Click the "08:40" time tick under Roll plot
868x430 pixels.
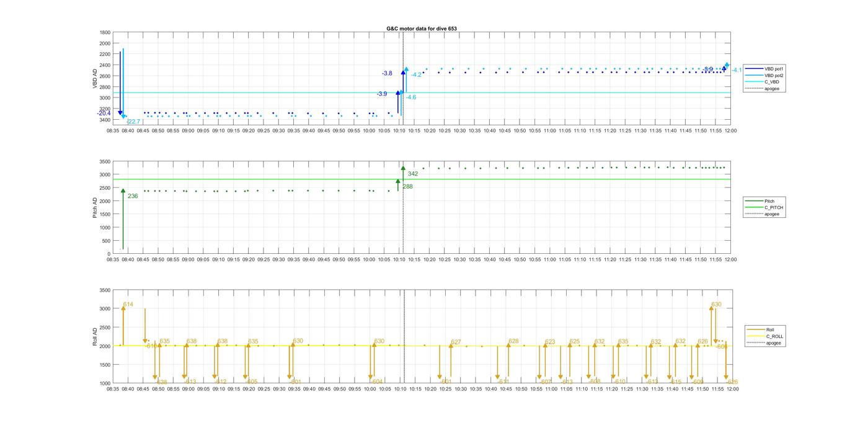click(x=128, y=389)
